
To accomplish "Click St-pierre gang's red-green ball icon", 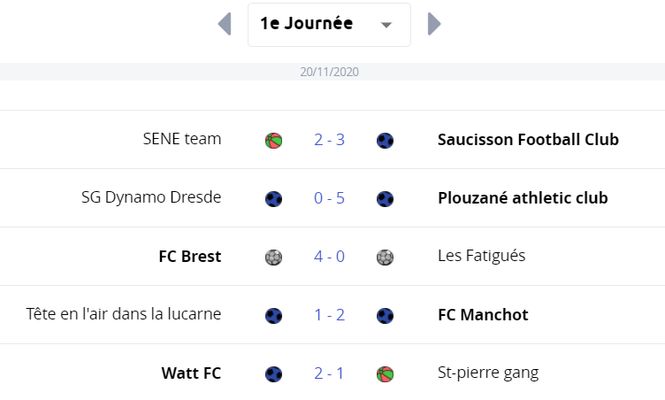I will [x=385, y=374].
